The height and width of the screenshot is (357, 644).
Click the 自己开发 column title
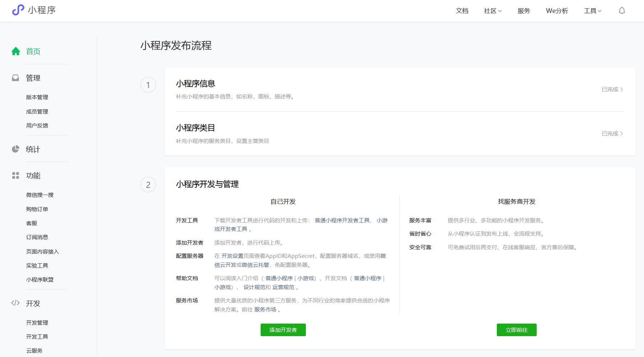coord(283,201)
